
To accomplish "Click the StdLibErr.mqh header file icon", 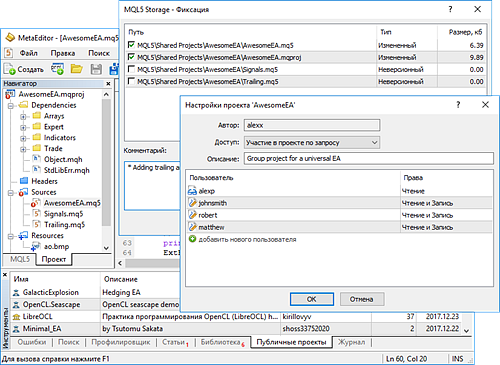I will 37,170.
